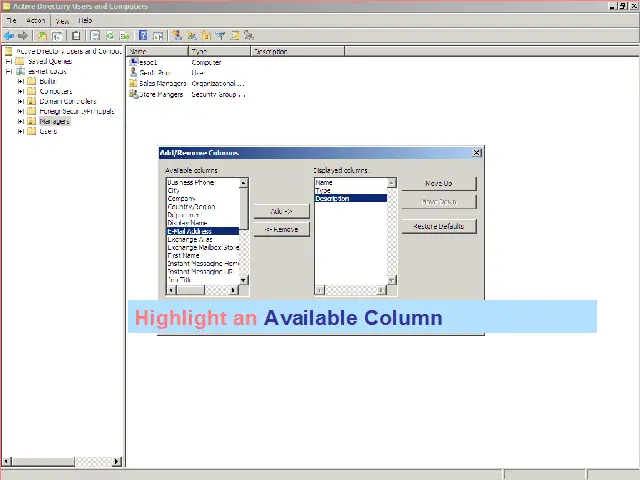Click the filter funnel toolbar icon
Image resolution: width=640 pixels, height=480 pixels.
click(x=220, y=36)
